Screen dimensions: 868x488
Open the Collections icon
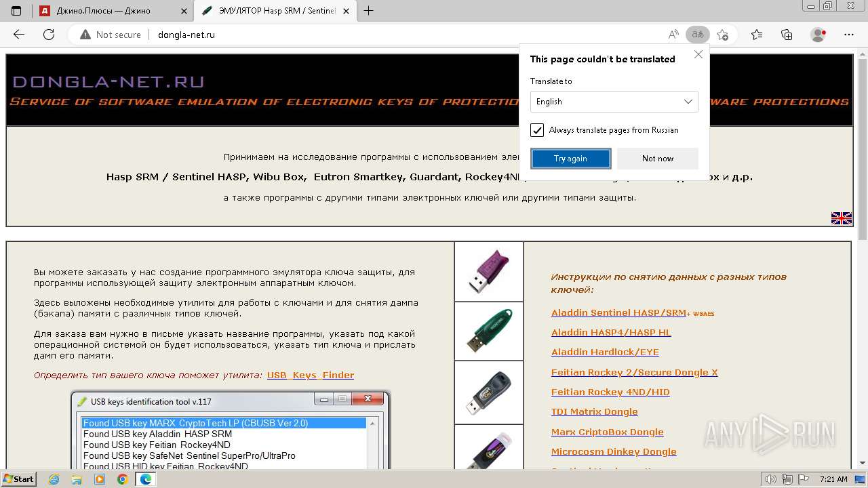coord(787,35)
